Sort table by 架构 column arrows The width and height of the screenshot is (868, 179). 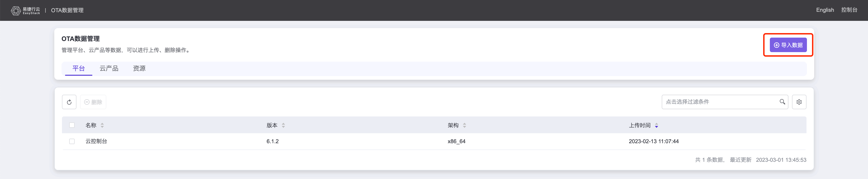pyautogui.click(x=464, y=125)
